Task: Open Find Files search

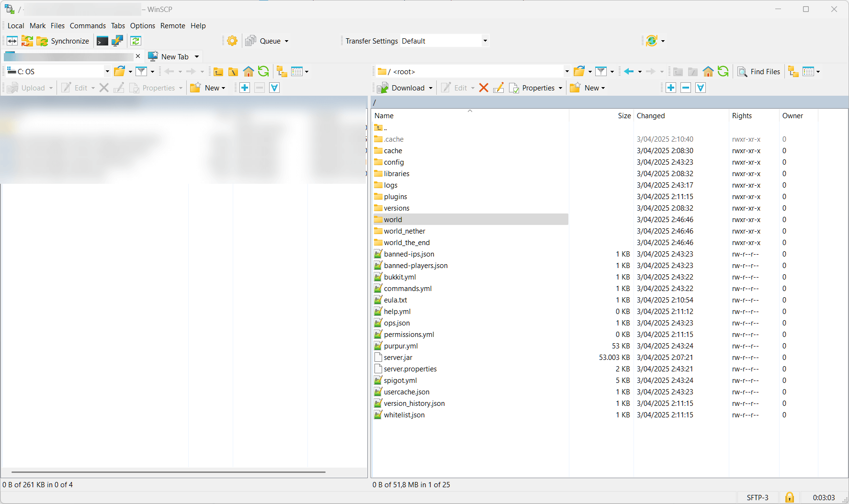Action: 759,71
